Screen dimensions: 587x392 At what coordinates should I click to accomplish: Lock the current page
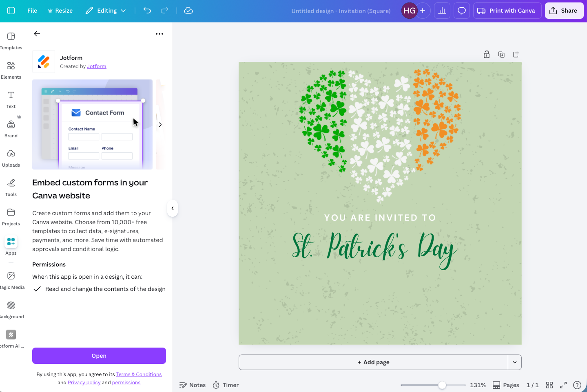[486, 54]
